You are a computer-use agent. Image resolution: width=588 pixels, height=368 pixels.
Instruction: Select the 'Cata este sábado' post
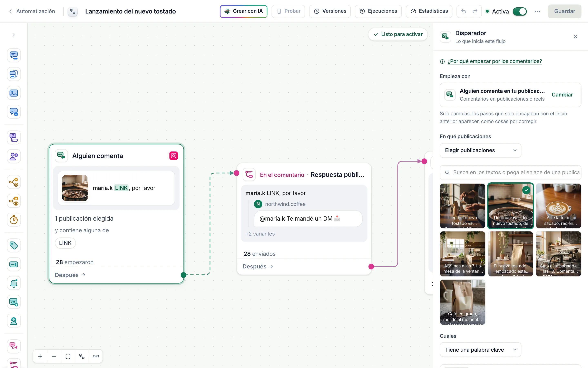click(558, 254)
